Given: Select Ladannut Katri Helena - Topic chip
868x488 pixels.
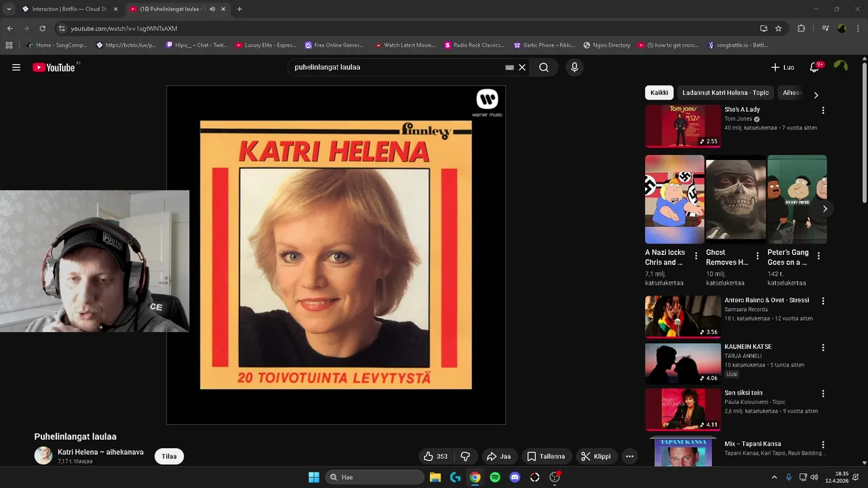Looking at the screenshot, I should point(726,93).
